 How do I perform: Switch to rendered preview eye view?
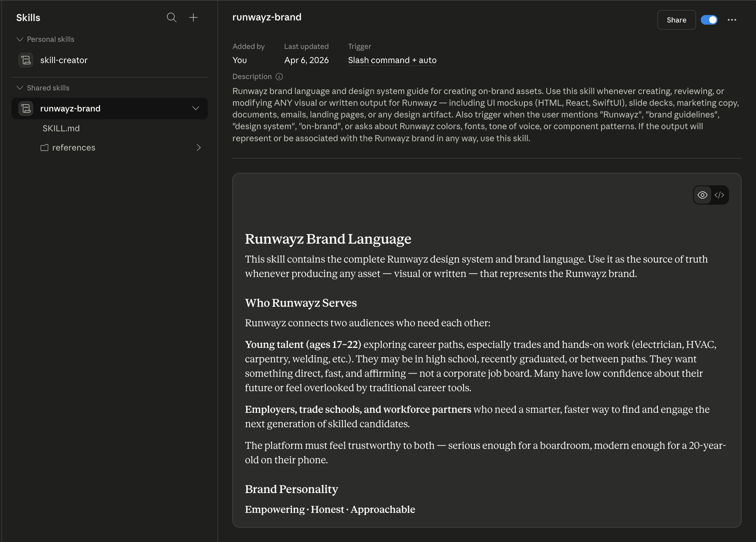702,195
